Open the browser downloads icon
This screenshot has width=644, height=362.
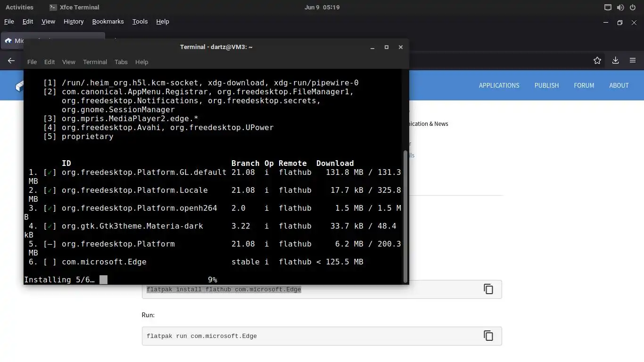coord(615,60)
